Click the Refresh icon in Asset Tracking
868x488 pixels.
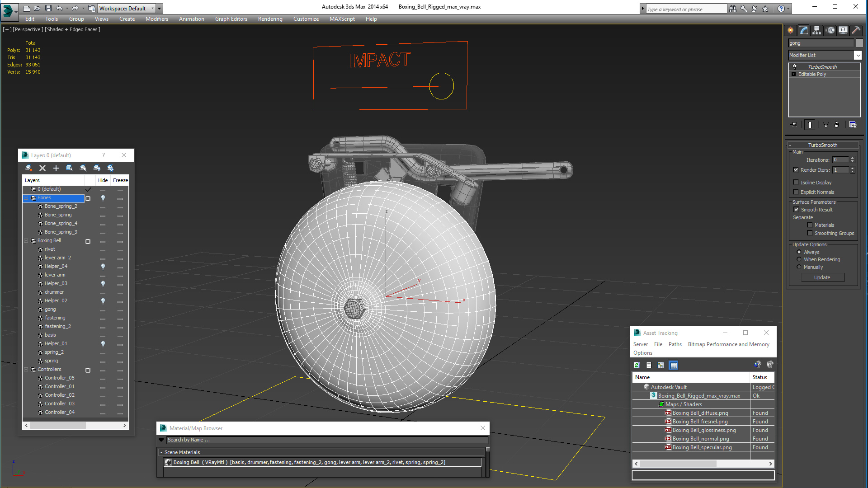(637, 365)
